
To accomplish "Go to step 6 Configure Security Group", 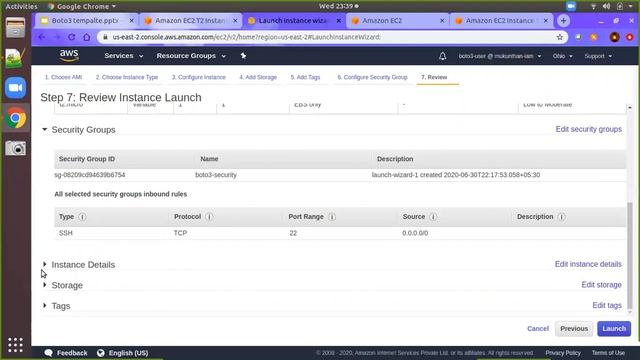I will coord(372,77).
